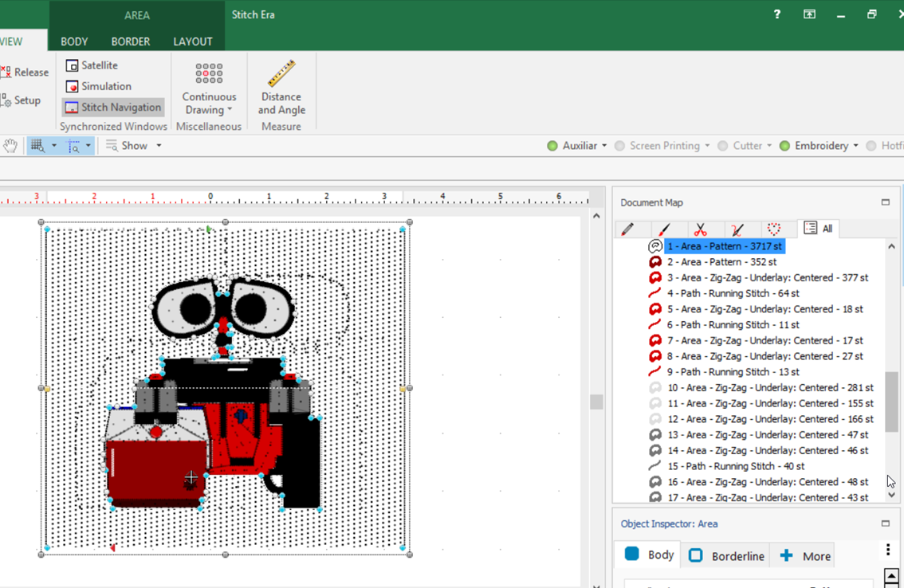Toggle the Satellite synchronized window
Viewport: 904px width, 588px height.
92,65
